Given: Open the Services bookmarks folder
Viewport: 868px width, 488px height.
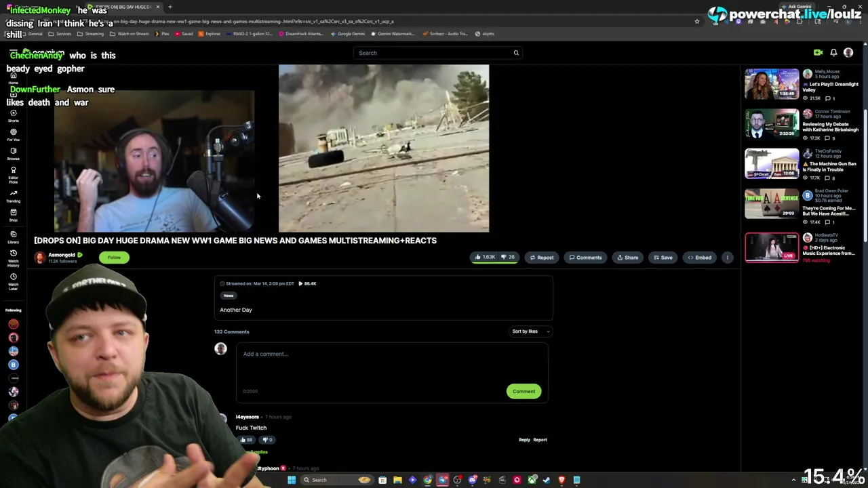Looking at the screenshot, I should click(x=60, y=34).
